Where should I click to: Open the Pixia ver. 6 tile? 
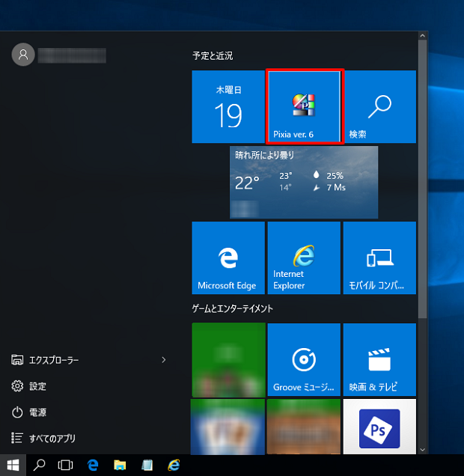[305, 106]
